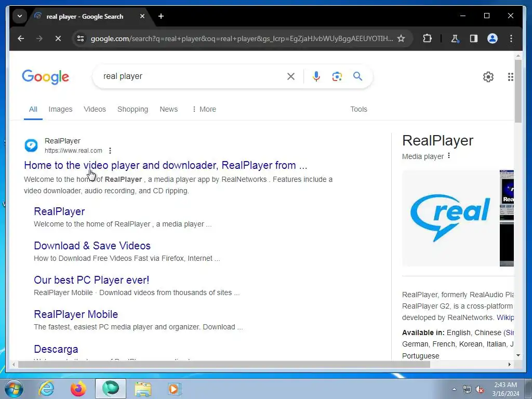
Task: Open the Home to the video player result
Action: pyautogui.click(x=166, y=165)
